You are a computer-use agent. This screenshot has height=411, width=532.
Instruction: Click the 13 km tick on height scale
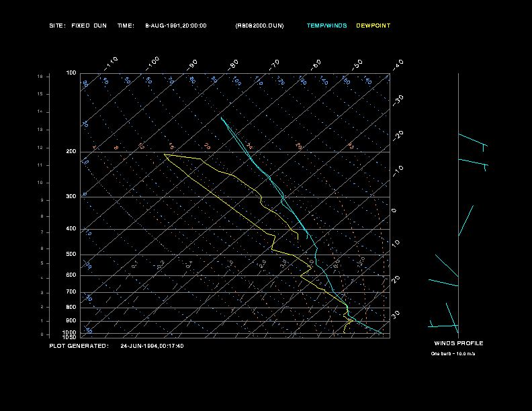point(40,130)
